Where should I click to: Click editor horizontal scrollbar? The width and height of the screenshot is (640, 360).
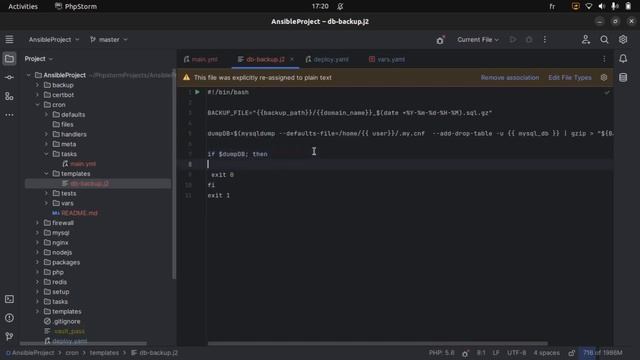point(378,343)
